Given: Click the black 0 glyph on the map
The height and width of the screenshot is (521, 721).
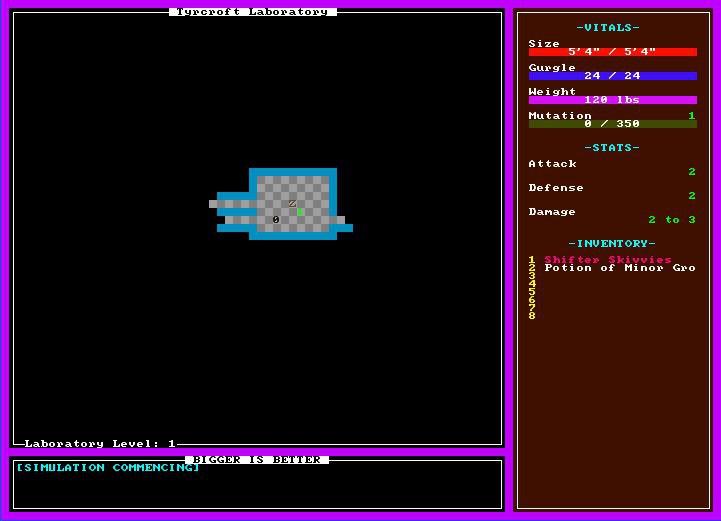Looking at the screenshot, I should pyautogui.click(x=276, y=219).
